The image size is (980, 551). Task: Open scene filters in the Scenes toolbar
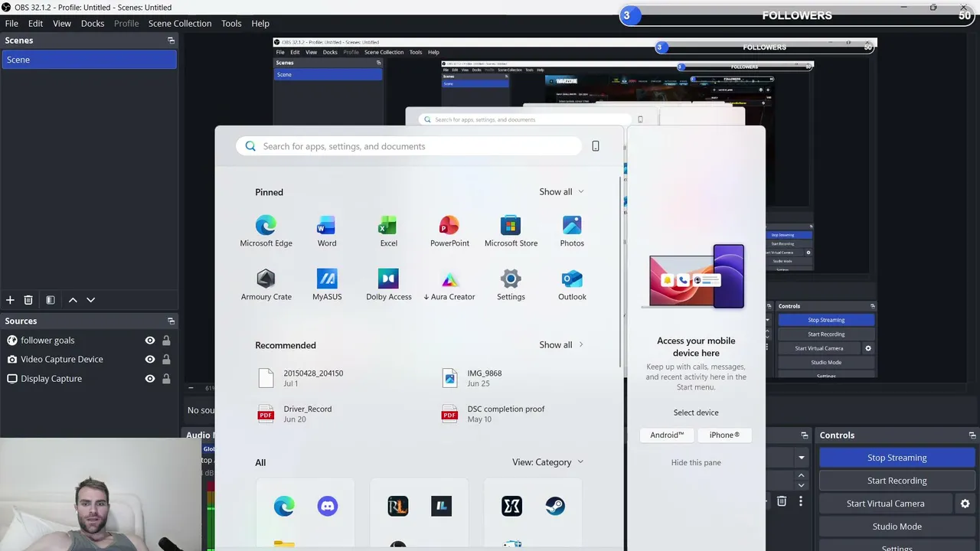pyautogui.click(x=50, y=300)
